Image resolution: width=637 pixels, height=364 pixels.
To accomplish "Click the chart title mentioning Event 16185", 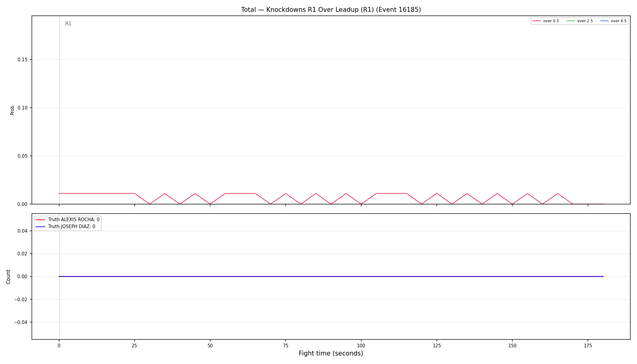I will 331,10.
